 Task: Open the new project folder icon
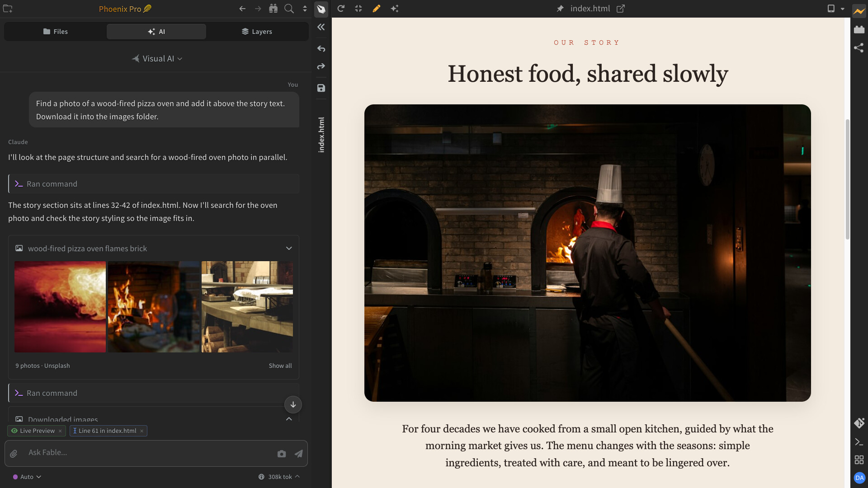point(8,9)
